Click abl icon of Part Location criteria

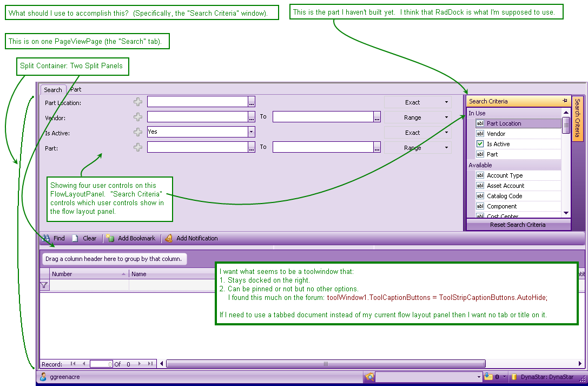[480, 123]
